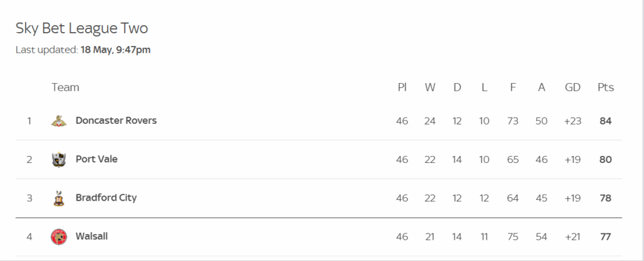Image resolution: width=644 pixels, height=261 pixels.
Task: Click Bradford City's 78 points value
Action: (x=606, y=198)
